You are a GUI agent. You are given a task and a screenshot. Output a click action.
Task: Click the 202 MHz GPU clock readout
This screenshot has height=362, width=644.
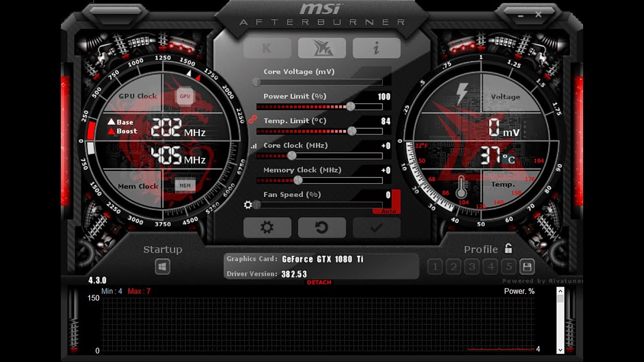pos(178,129)
